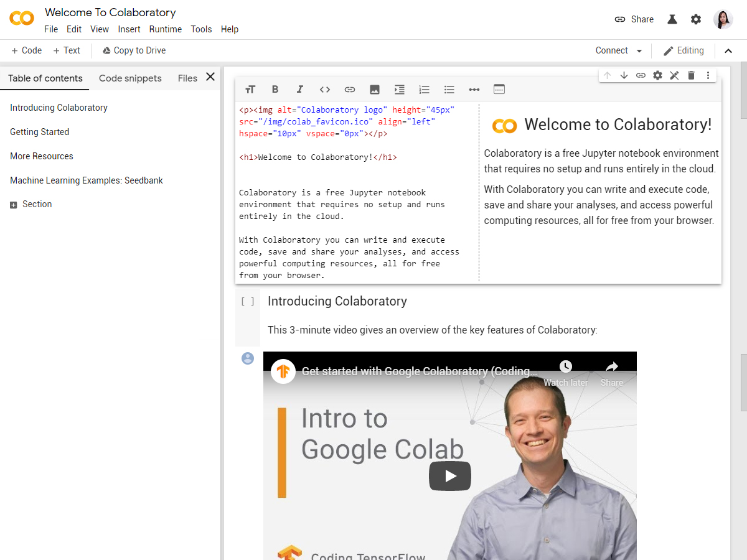Close the left sidebar panel
Viewport: 747px width, 560px height.
[210, 77]
